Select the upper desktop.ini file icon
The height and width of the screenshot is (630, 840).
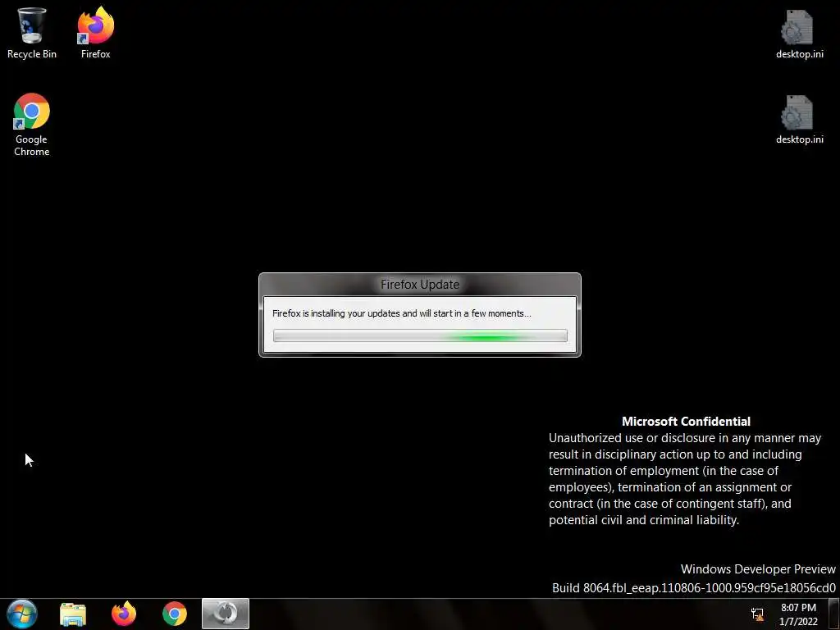pos(799,33)
